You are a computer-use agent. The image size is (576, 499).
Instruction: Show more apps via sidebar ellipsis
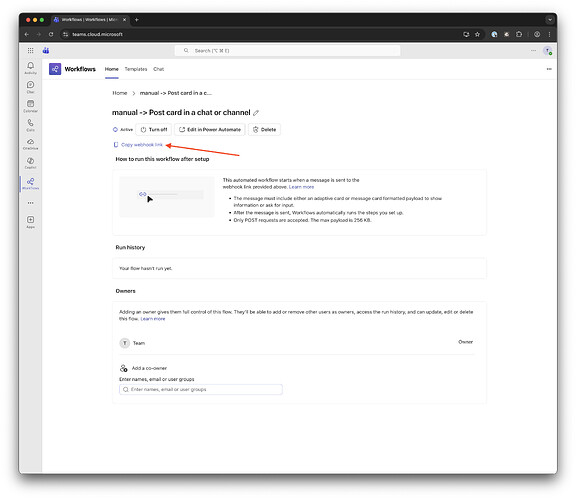30,203
